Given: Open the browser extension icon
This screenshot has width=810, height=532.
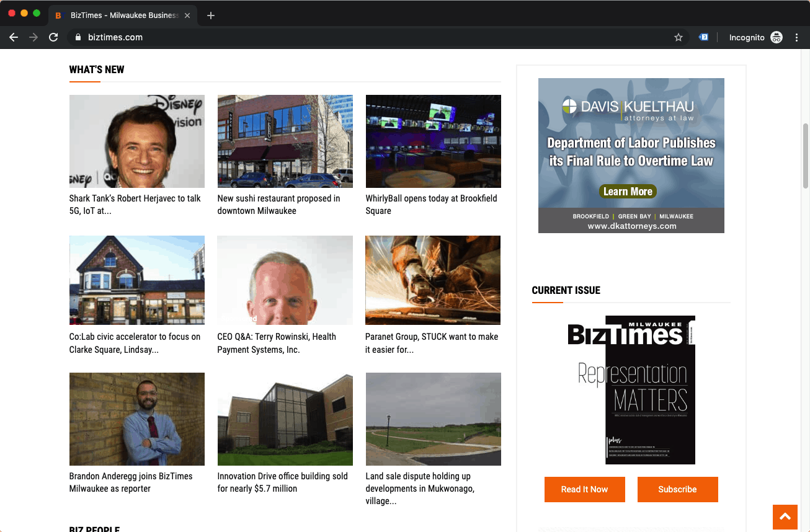Looking at the screenshot, I should pyautogui.click(x=703, y=37).
